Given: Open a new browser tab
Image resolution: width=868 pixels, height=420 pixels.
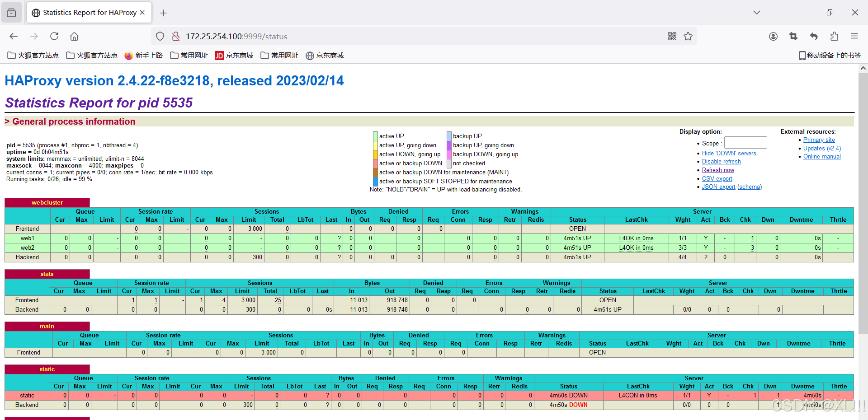Looking at the screenshot, I should (164, 13).
